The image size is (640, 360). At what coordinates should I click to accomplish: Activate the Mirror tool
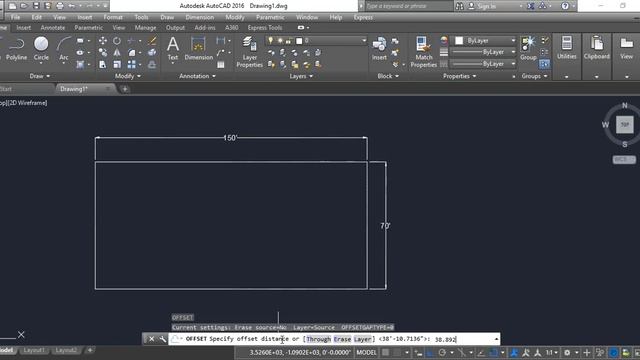[117, 53]
